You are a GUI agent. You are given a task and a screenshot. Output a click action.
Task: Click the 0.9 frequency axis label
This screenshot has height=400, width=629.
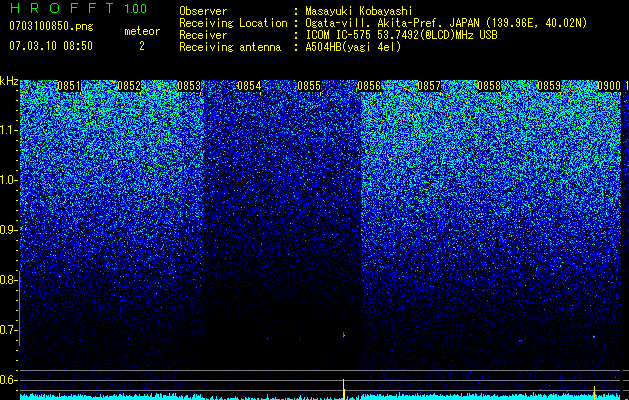point(8,230)
